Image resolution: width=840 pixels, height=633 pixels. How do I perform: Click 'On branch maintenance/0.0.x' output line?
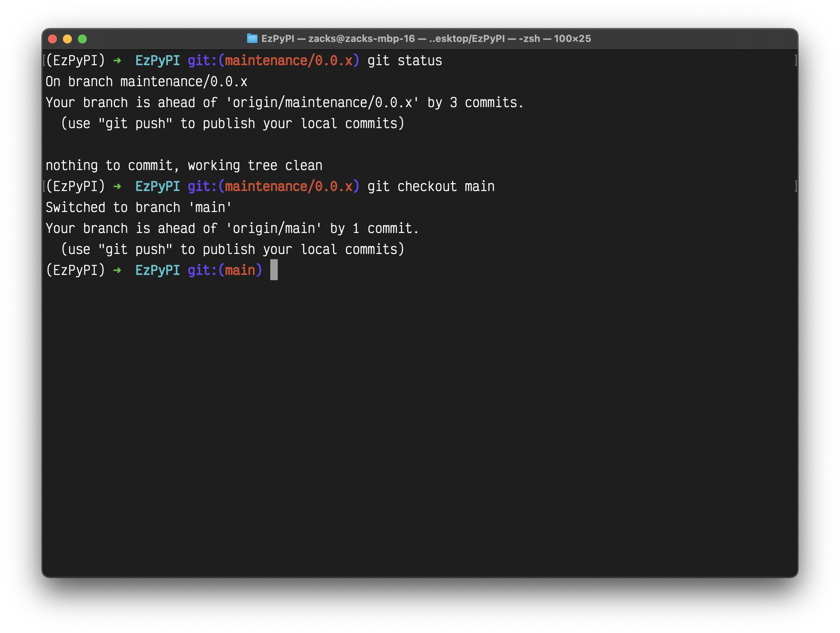click(x=146, y=82)
